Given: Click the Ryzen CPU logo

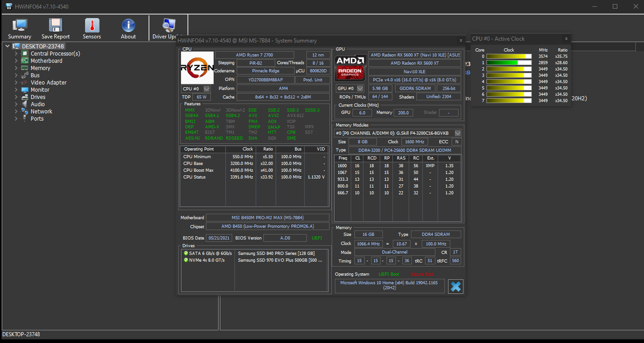Looking at the screenshot, I should [x=197, y=68].
